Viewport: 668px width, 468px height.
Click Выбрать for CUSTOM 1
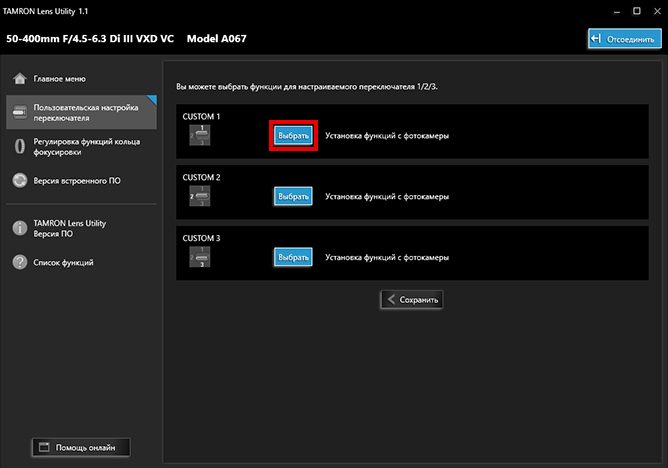coord(293,135)
